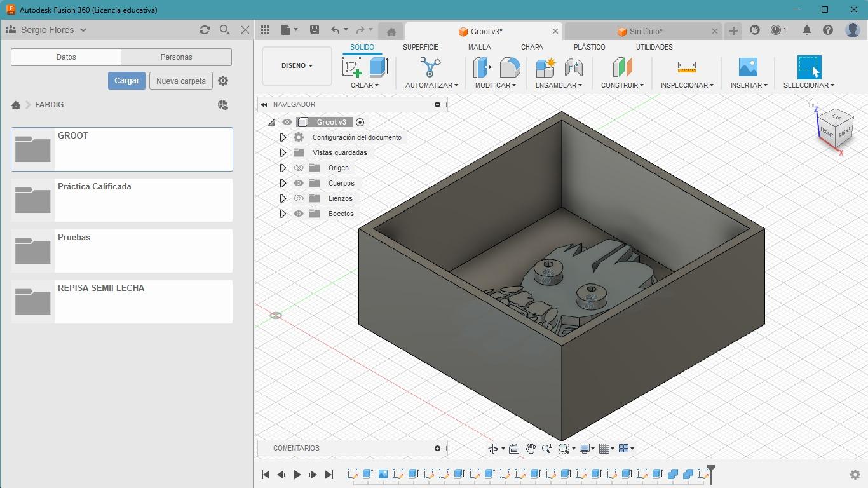Select the Press Pull modify tool
Screen dimensions: 868x488
[x=483, y=67]
